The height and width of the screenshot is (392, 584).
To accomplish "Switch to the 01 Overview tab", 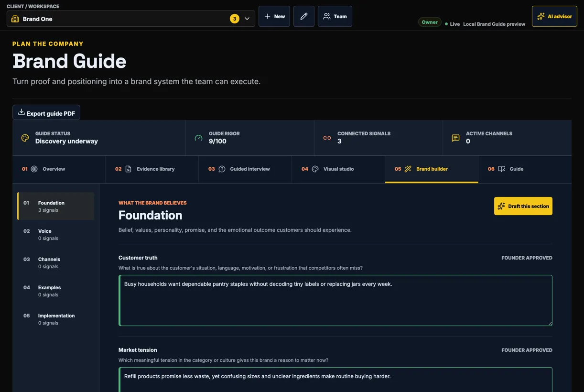I will [59, 169].
